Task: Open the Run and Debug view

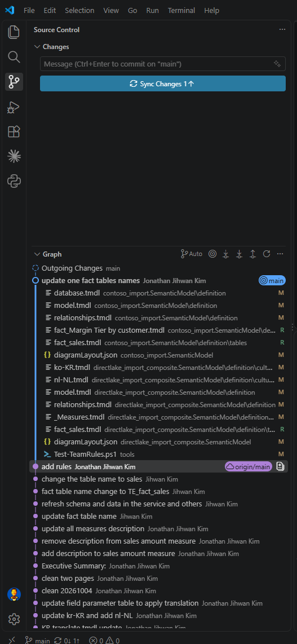Action: tap(14, 107)
